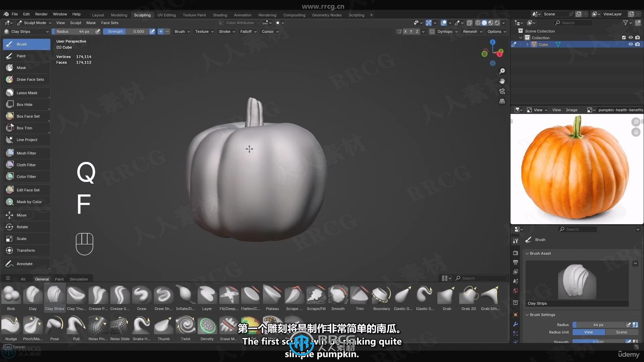Open the Falloff dropdown
The width and height of the screenshot is (644, 362).
click(x=248, y=32)
